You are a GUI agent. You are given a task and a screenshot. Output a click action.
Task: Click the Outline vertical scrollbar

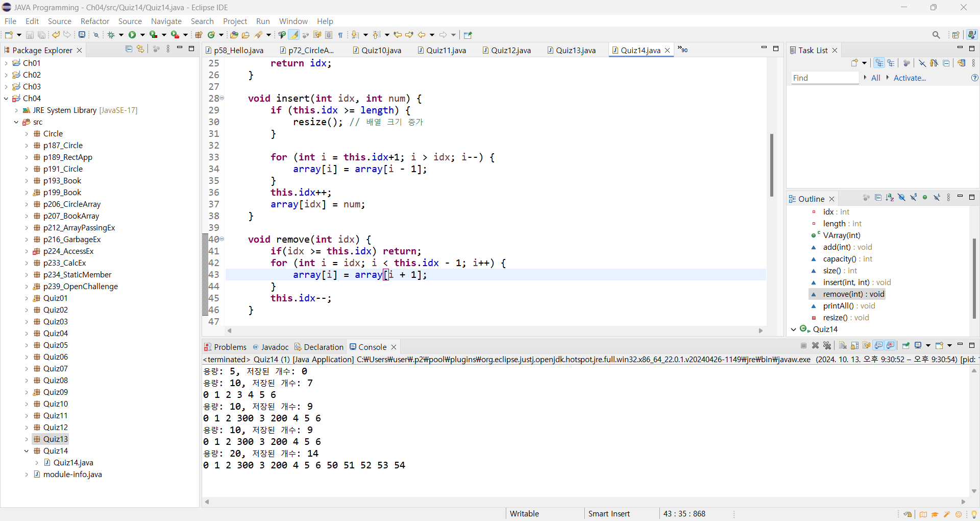974,278
